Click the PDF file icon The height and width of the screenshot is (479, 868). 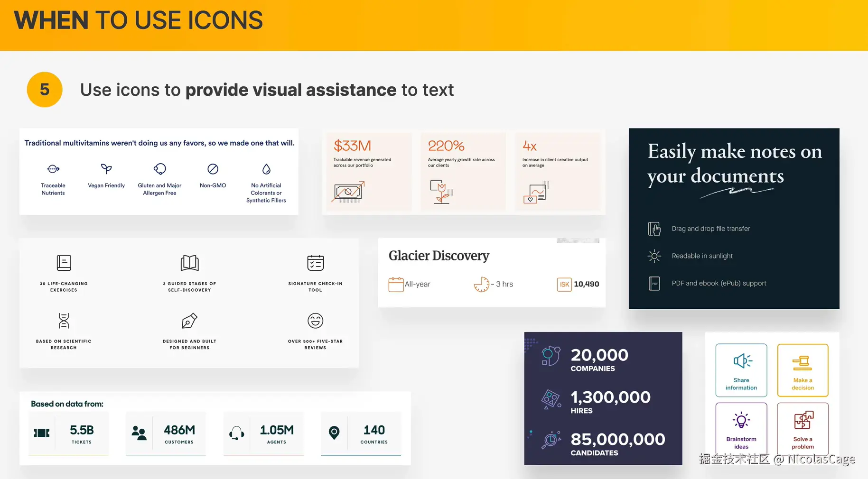pos(654,283)
